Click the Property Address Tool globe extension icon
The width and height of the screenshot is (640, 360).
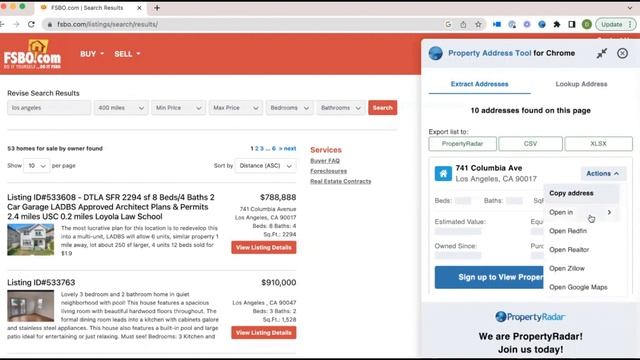click(542, 24)
